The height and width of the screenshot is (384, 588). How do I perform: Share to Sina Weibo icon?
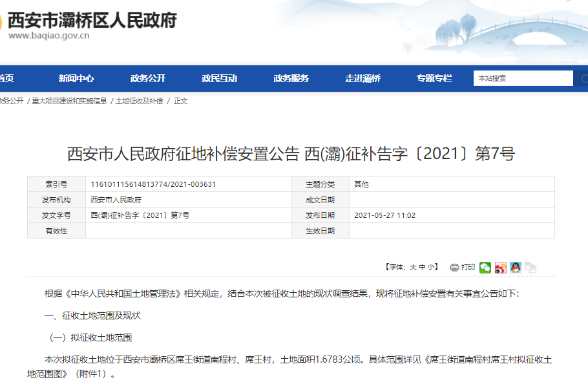click(500, 268)
